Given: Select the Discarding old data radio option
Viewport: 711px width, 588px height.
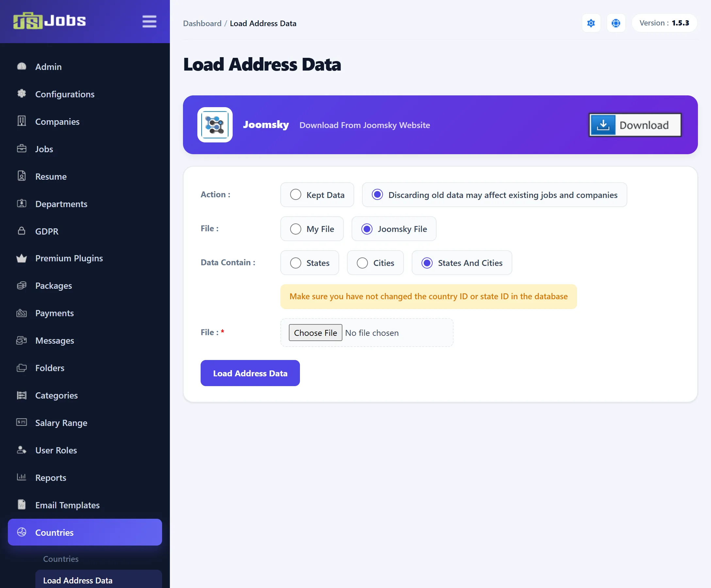Looking at the screenshot, I should 495,195.
